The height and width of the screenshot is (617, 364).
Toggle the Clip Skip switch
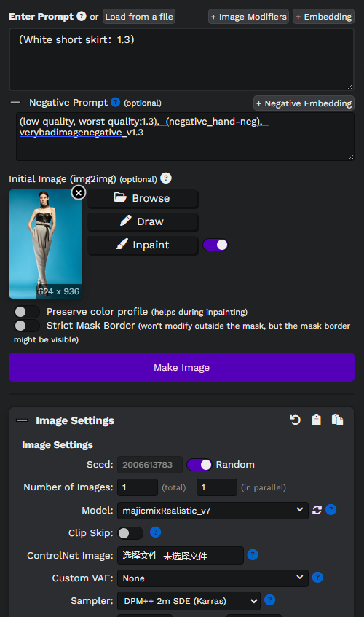tap(130, 533)
